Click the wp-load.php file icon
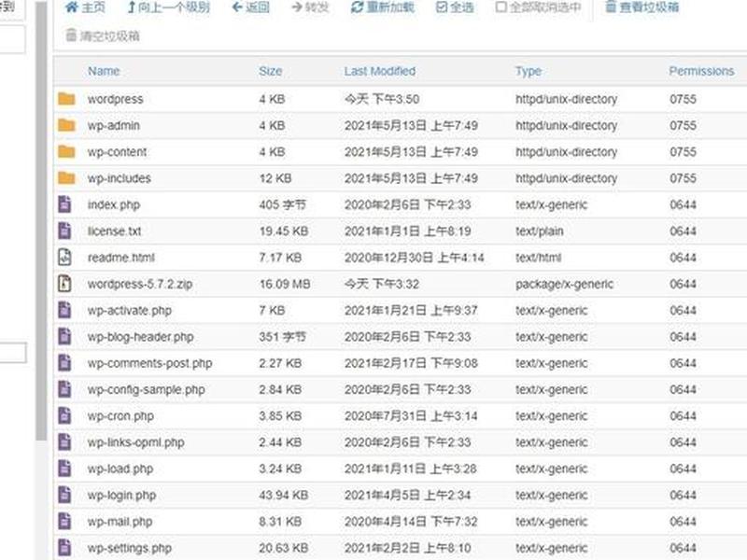Screen dimensions: 747x560 pyautogui.click(x=64, y=469)
